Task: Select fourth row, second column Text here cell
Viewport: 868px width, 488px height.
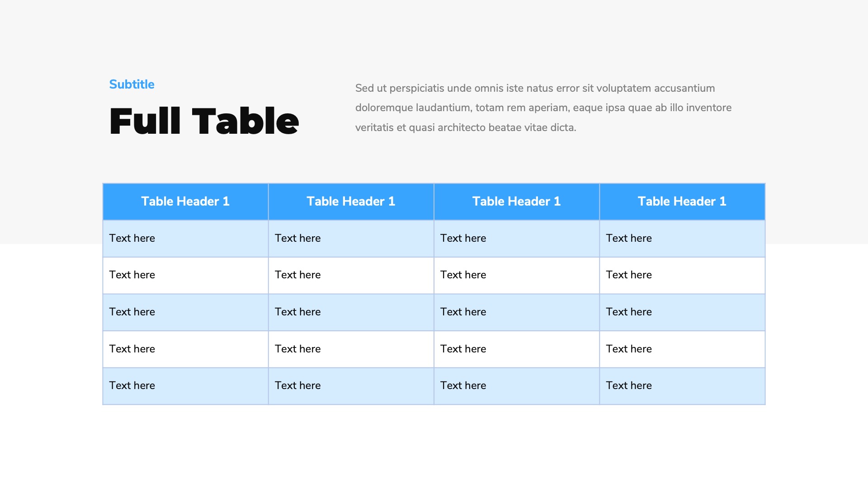Action: [x=297, y=349]
